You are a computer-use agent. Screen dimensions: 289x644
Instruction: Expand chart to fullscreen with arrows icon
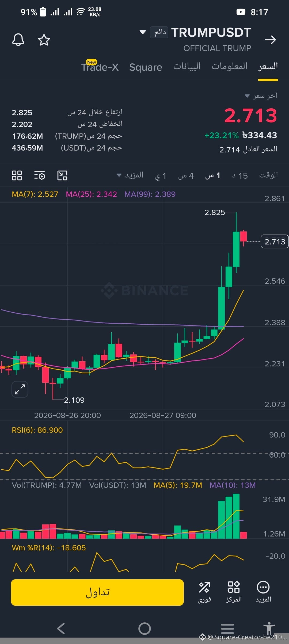pyautogui.click(x=20, y=389)
